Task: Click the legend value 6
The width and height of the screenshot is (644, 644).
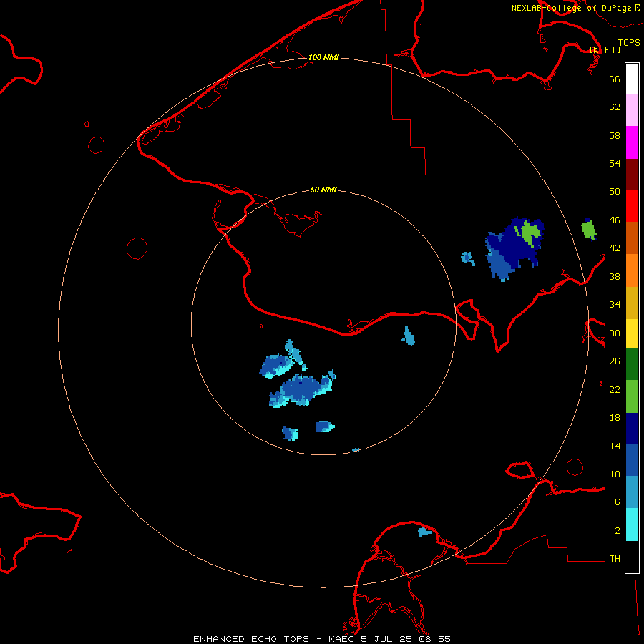Action: [x=617, y=502]
